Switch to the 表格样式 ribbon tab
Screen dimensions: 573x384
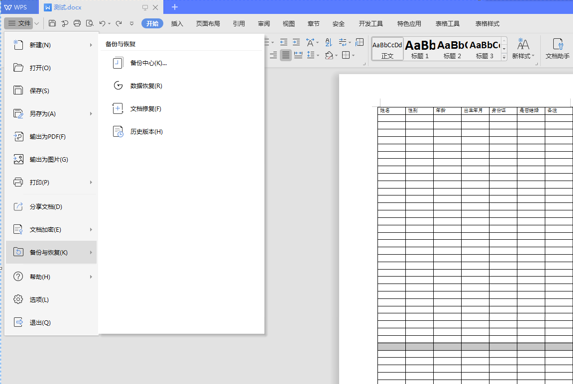[487, 24]
